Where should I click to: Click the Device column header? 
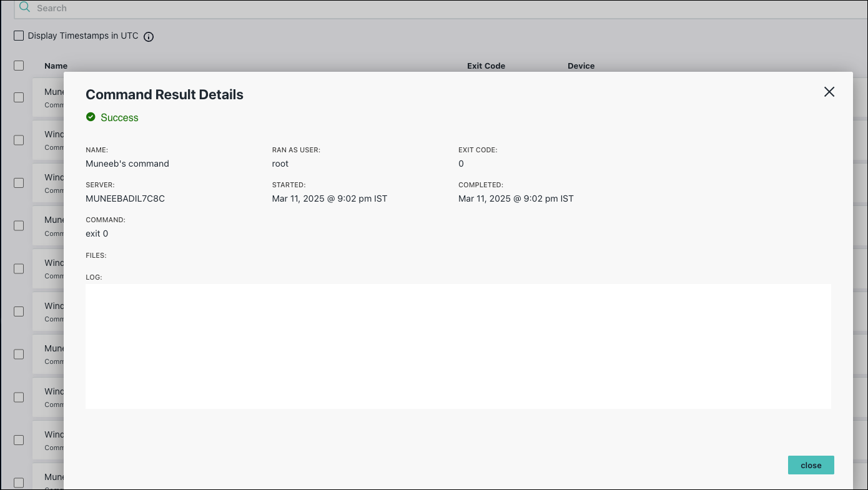[x=581, y=66]
